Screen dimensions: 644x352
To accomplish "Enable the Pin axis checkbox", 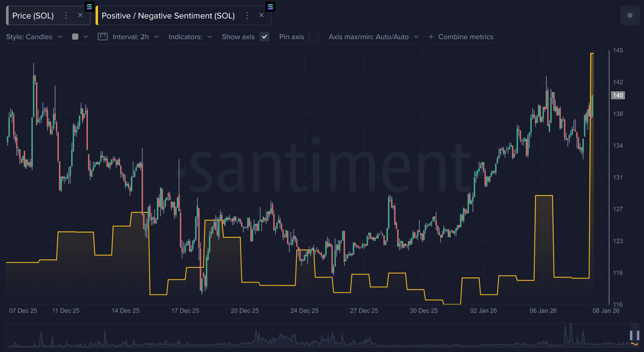I will 314,37.
